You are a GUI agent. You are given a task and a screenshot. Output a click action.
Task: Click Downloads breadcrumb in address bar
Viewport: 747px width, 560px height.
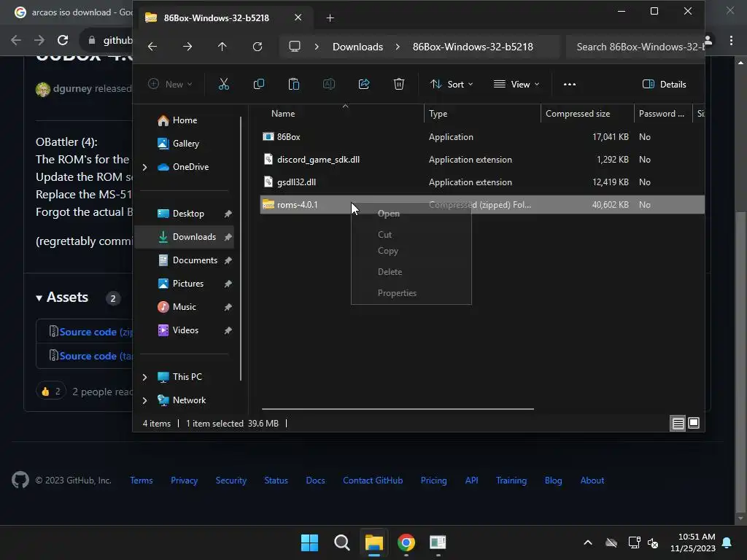coord(357,47)
